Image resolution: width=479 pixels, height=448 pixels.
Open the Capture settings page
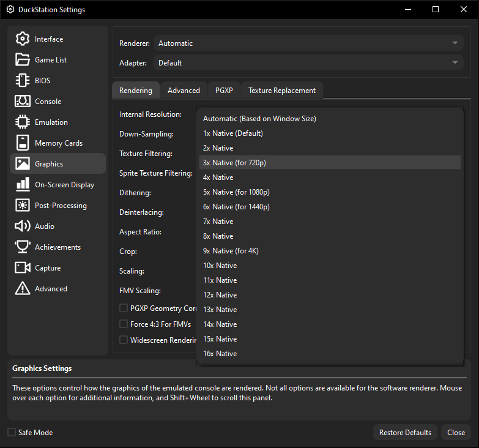[x=58, y=267]
